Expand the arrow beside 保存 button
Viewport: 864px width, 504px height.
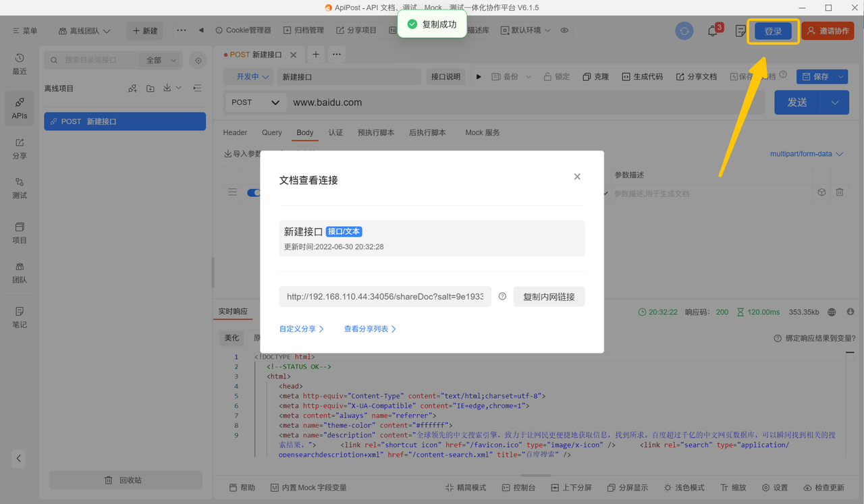coord(841,77)
